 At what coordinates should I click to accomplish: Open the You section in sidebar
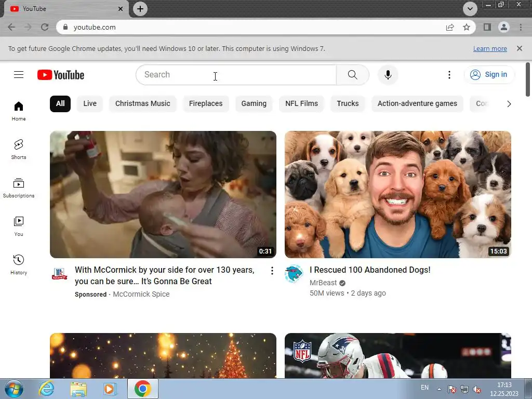(19, 227)
